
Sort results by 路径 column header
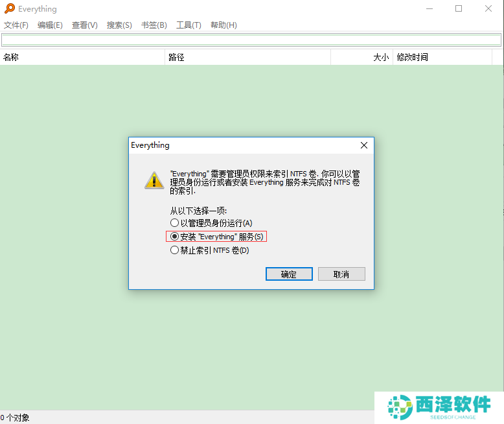pyautogui.click(x=248, y=57)
